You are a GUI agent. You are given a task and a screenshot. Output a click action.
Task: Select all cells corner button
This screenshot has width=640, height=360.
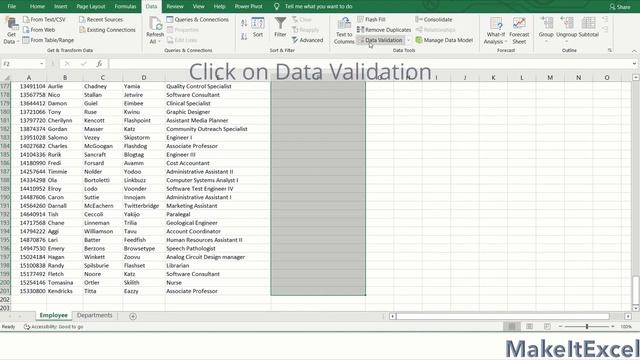6,78
